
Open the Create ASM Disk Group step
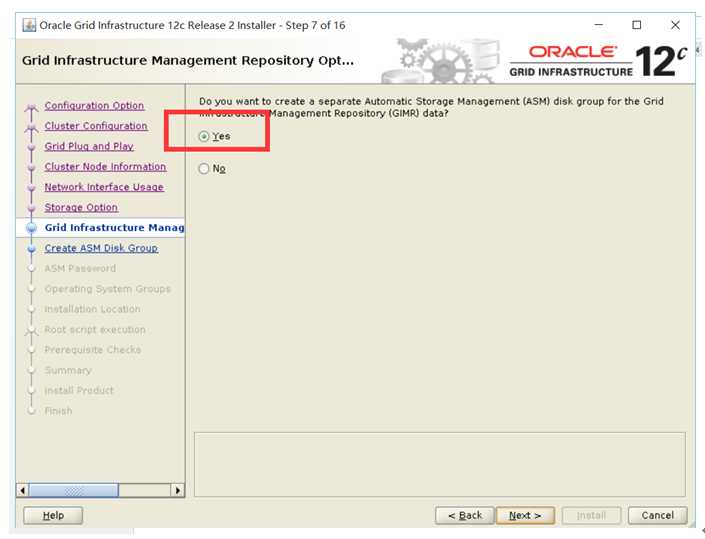(101, 248)
